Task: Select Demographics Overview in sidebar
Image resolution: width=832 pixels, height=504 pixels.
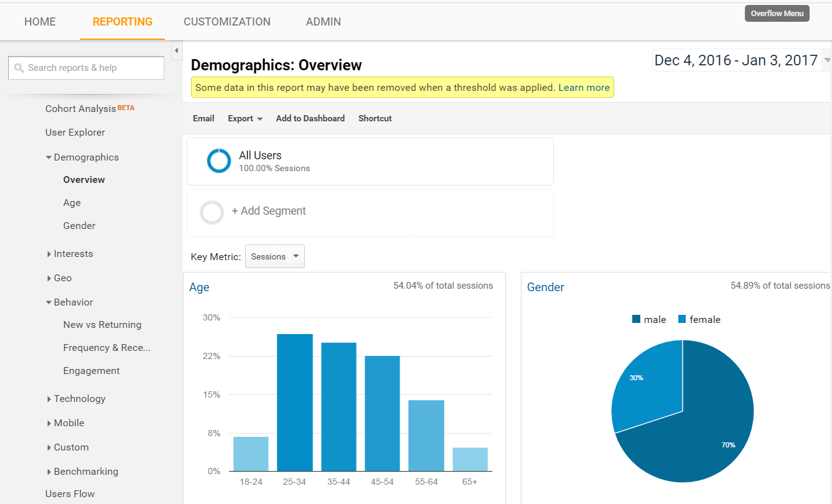Action: (x=84, y=180)
